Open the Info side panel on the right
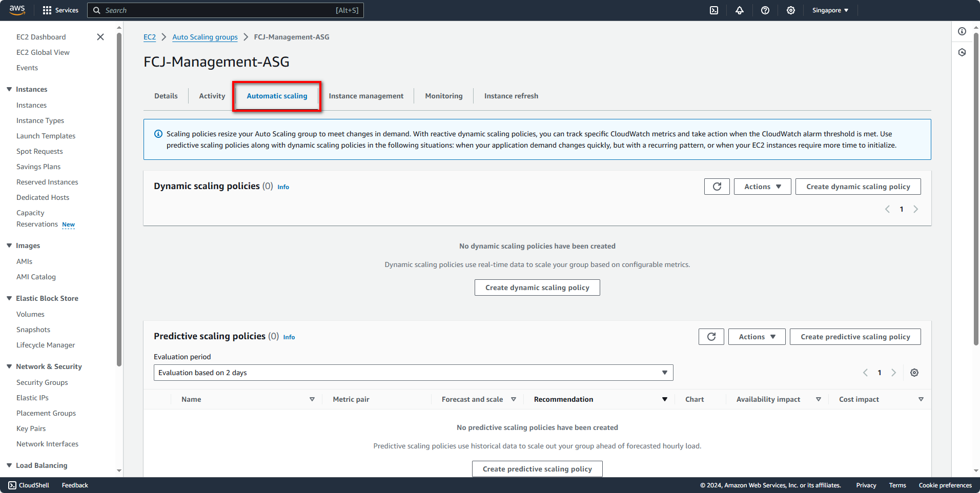The height and width of the screenshot is (493, 980). coord(962,31)
